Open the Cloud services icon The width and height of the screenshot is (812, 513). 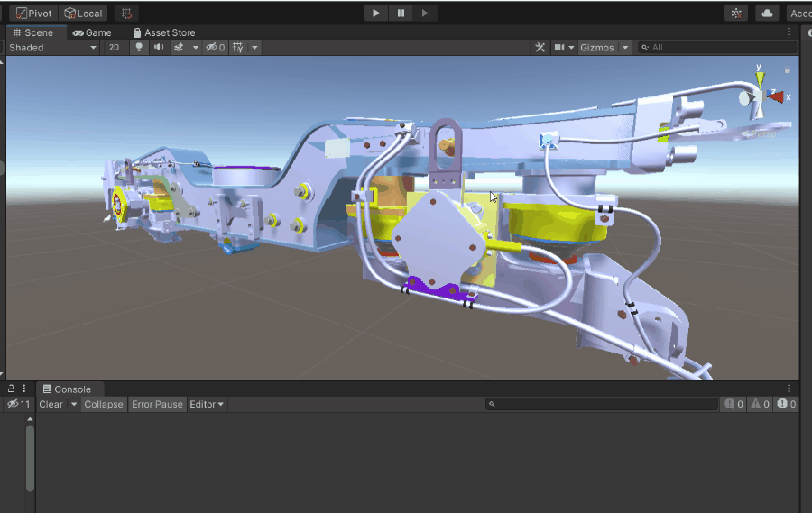[x=767, y=14]
